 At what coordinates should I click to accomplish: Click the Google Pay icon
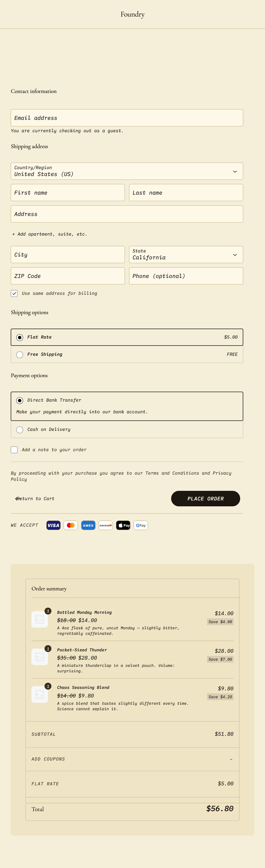click(x=141, y=525)
